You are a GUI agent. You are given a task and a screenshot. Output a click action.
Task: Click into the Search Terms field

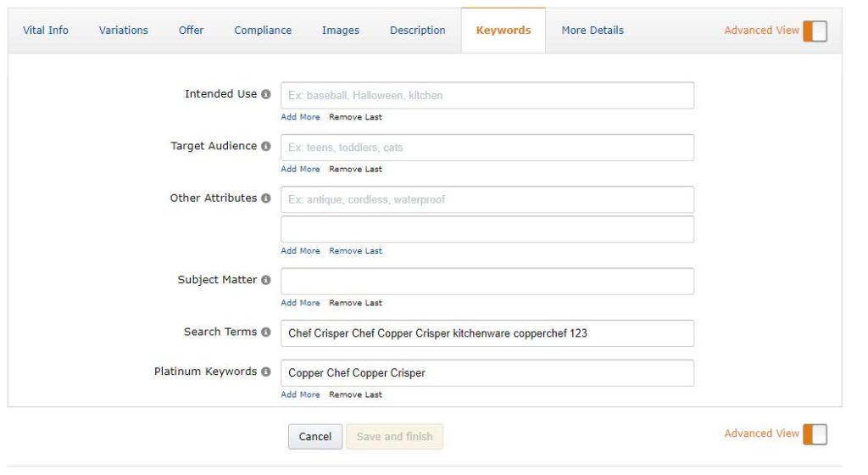487,333
